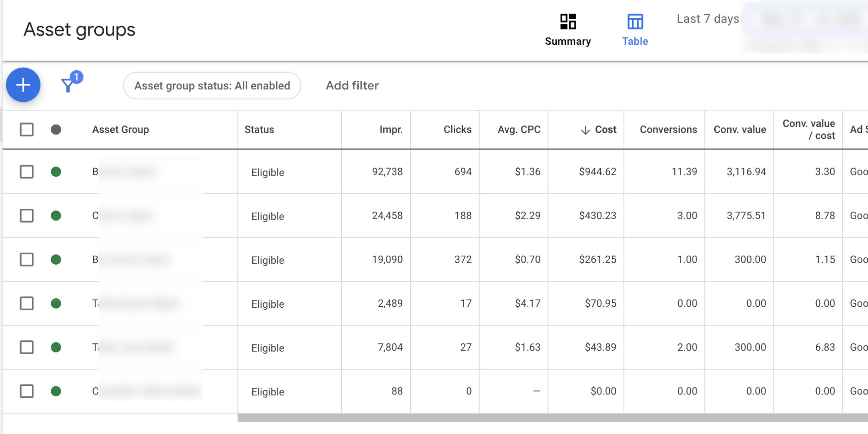Click the Asset groups page title
868x434 pixels.
pyautogui.click(x=79, y=30)
